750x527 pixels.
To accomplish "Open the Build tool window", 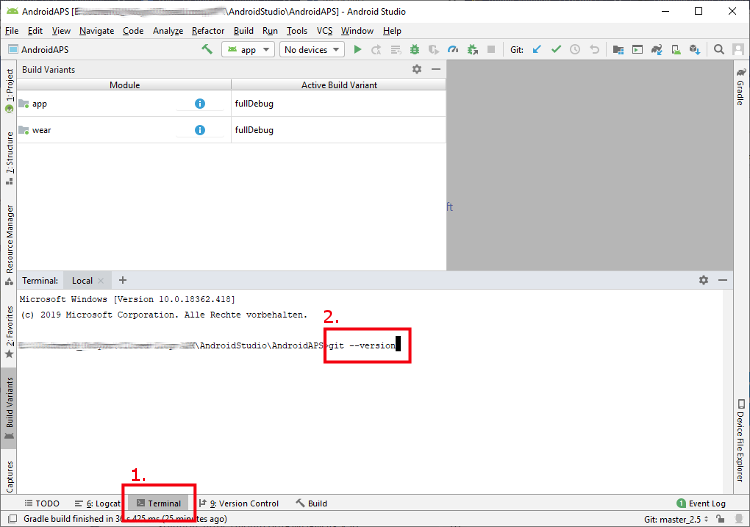I will (x=311, y=503).
